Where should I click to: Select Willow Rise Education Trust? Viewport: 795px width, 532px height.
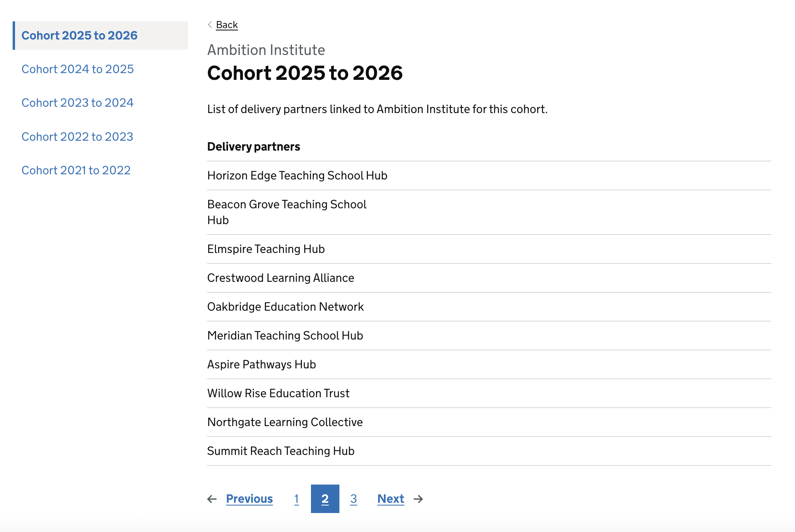click(x=278, y=393)
